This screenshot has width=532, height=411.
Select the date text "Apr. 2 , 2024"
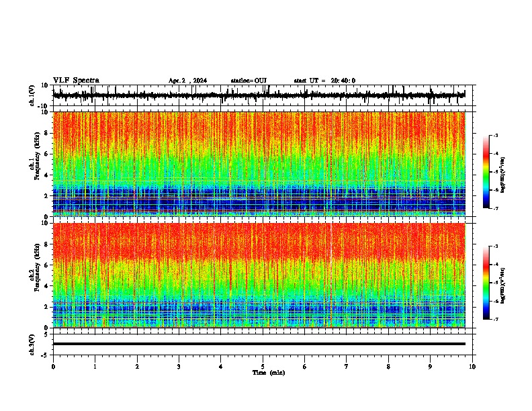pos(187,81)
